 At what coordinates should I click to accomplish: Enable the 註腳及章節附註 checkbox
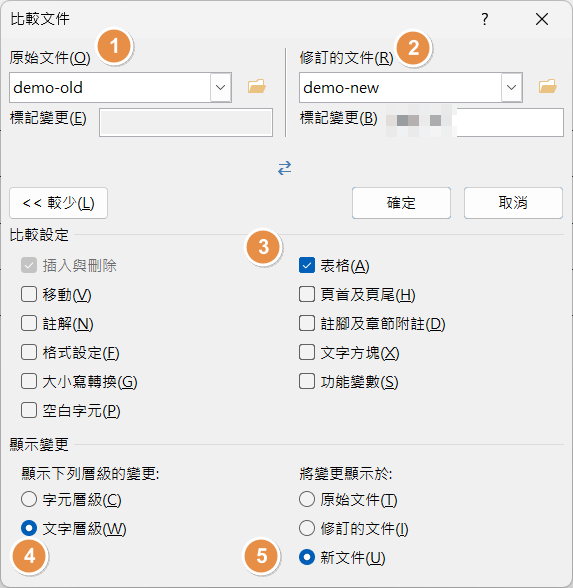click(x=307, y=323)
